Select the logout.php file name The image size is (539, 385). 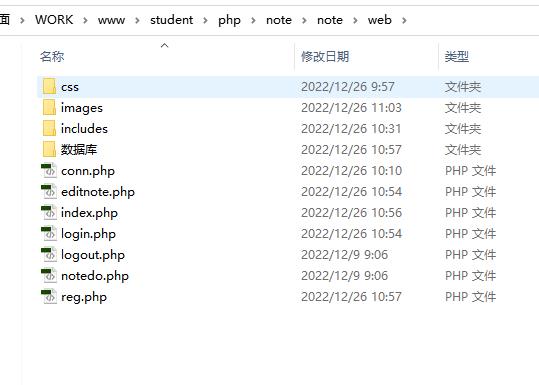[92, 255]
